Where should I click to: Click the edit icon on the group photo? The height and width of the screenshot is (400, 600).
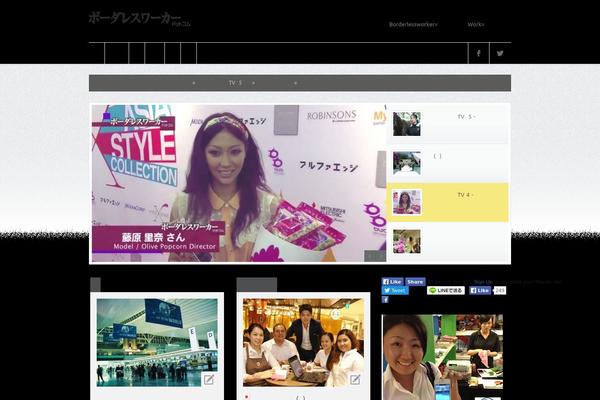pyautogui.click(x=355, y=379)
